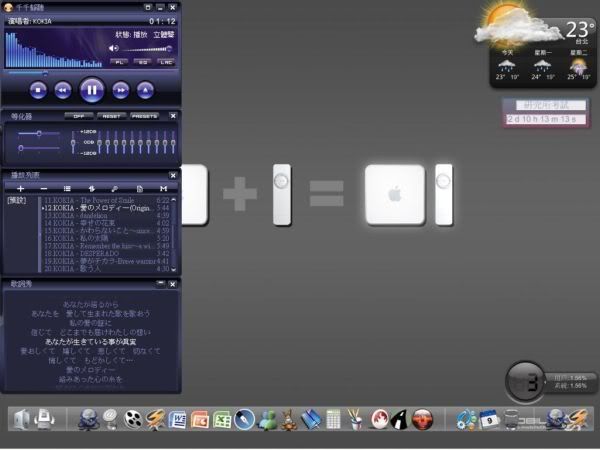Open the playlist sort icon
Screen dimensions: 600x450
[x=91, y=188]
